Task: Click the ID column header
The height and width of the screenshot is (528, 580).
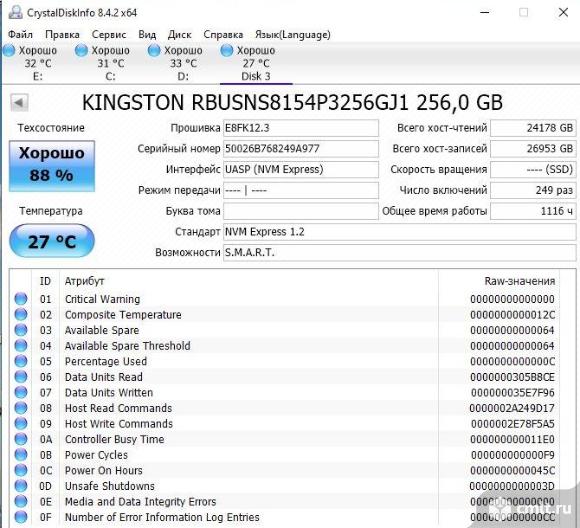Action: tap(45, 281)
